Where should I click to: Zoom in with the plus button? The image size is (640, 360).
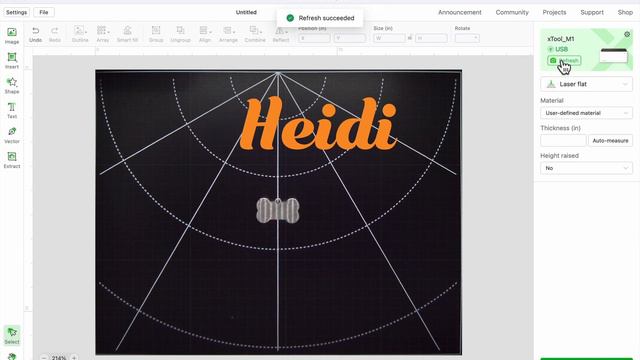[x=74, y=358]
